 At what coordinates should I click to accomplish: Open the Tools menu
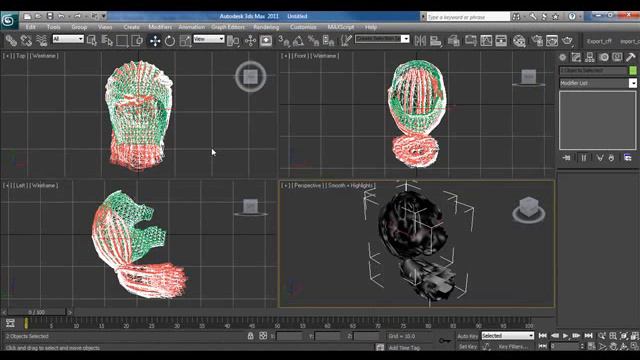tap(53, 27)
